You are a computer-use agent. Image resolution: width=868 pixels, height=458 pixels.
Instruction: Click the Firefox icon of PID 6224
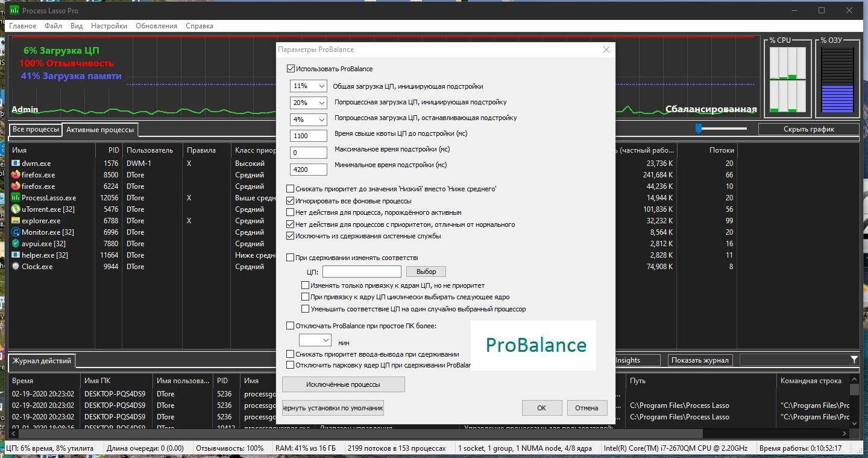click(x=16, y=186)
